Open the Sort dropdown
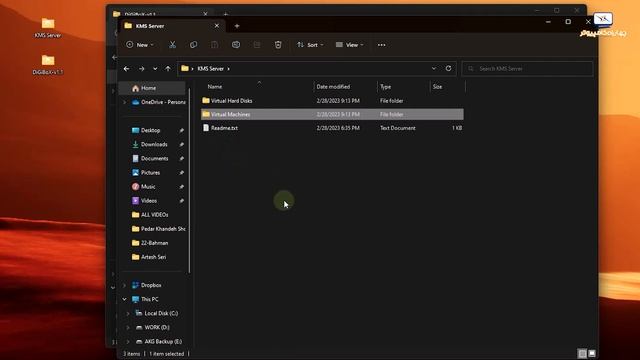Viewport: 640px width, 360px height. tap(310, 45)
